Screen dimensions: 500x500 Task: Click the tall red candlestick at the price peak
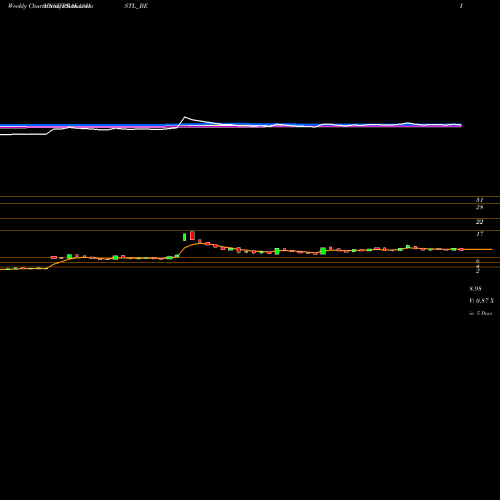pos(192,235)
